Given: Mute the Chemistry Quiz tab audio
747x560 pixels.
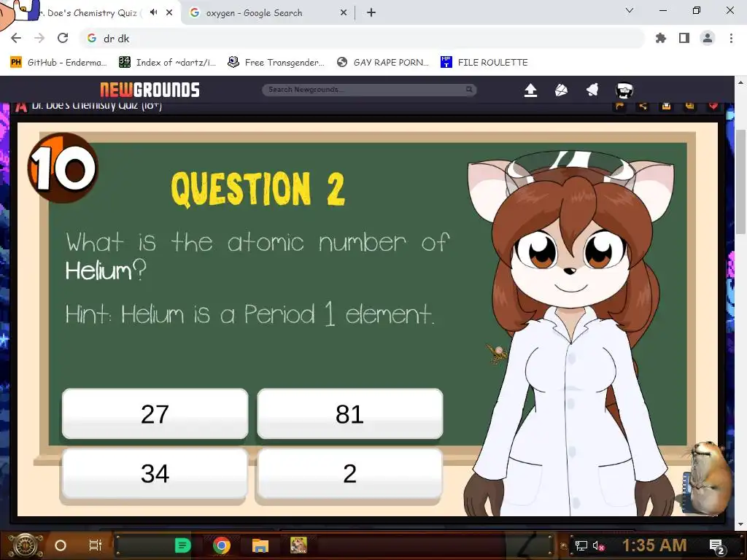Looking at the screenshot, I should point(153,12).
